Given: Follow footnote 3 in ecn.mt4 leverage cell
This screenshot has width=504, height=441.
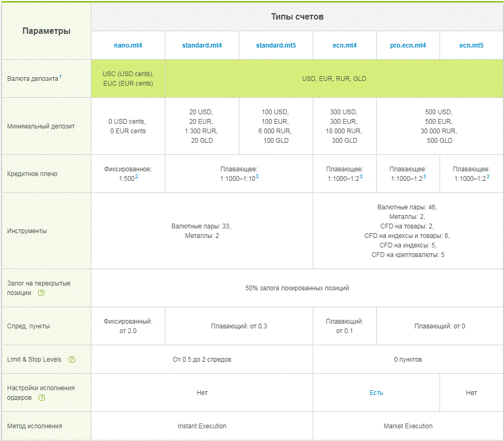Looking at the screenshot, I should (361, 177).
